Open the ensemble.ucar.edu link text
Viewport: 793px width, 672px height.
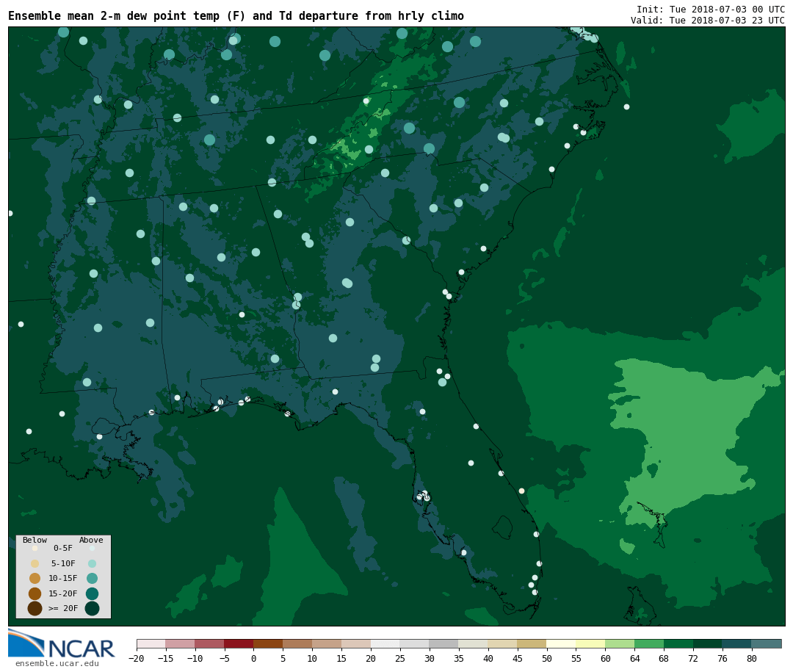[x=57, y=664]
